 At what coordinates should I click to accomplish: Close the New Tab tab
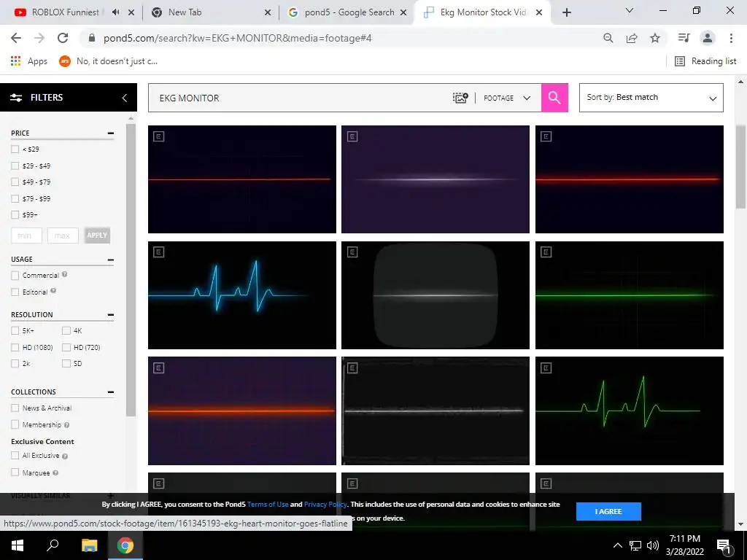(x=268, y=12)
